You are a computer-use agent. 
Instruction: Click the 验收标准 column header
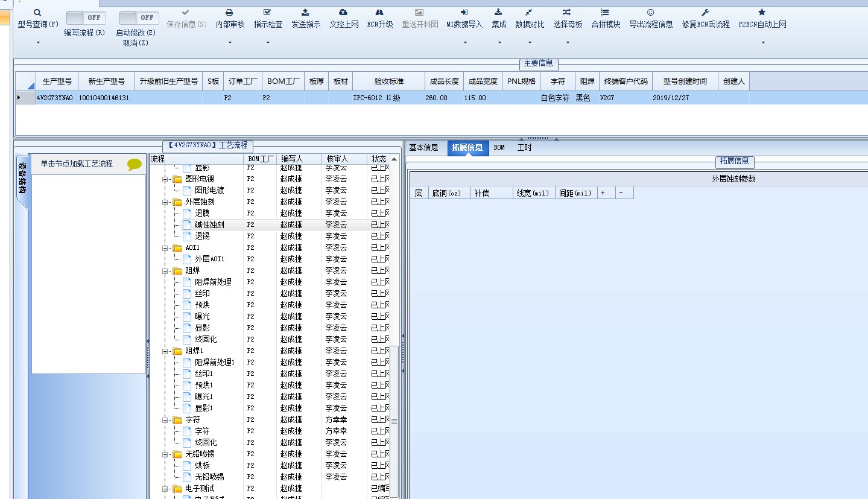(x=388, y=81)
